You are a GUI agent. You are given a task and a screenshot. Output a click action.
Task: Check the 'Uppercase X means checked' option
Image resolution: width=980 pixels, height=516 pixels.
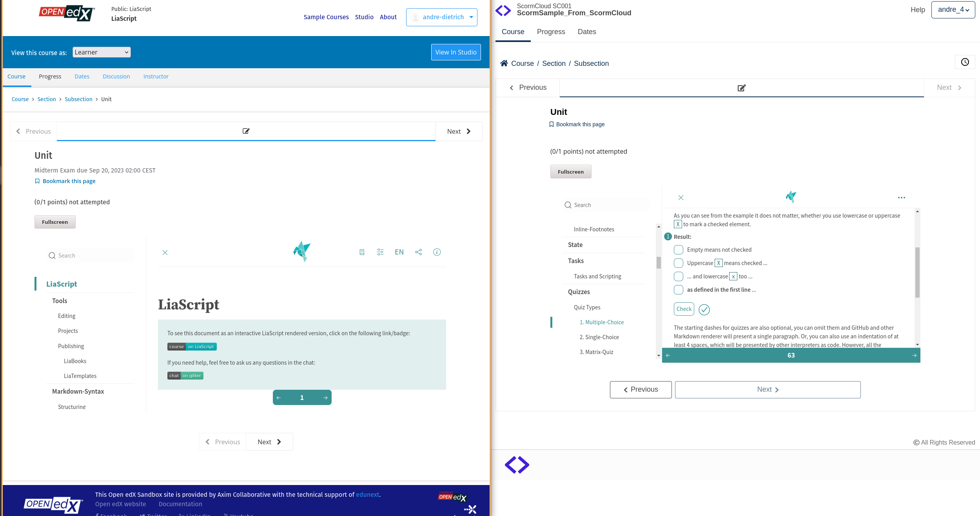coord(678,263)
